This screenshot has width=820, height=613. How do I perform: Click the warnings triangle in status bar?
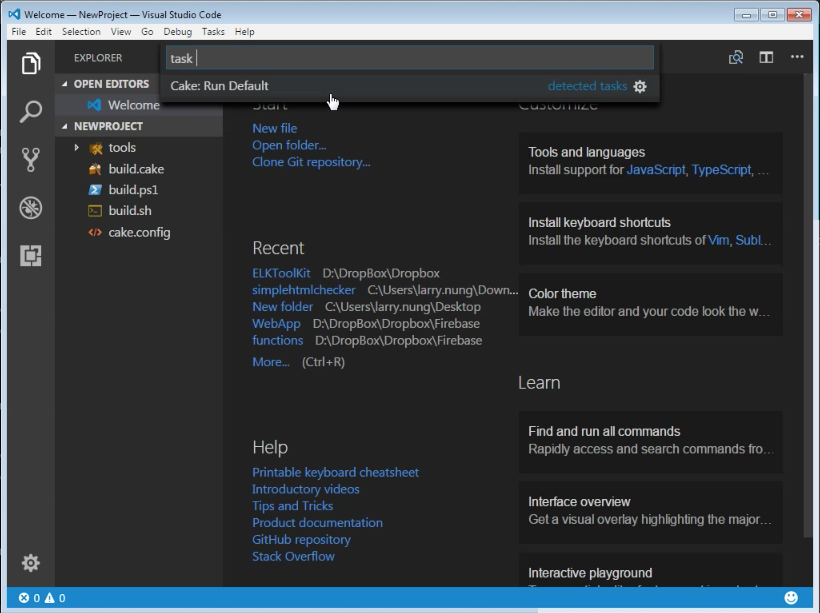[50, 598]
